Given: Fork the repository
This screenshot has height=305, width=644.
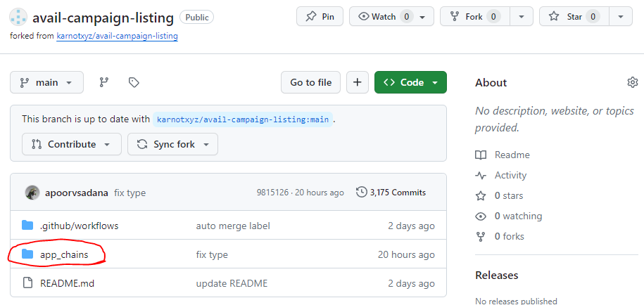Looking at the screenshot, I should pos(475,16).
